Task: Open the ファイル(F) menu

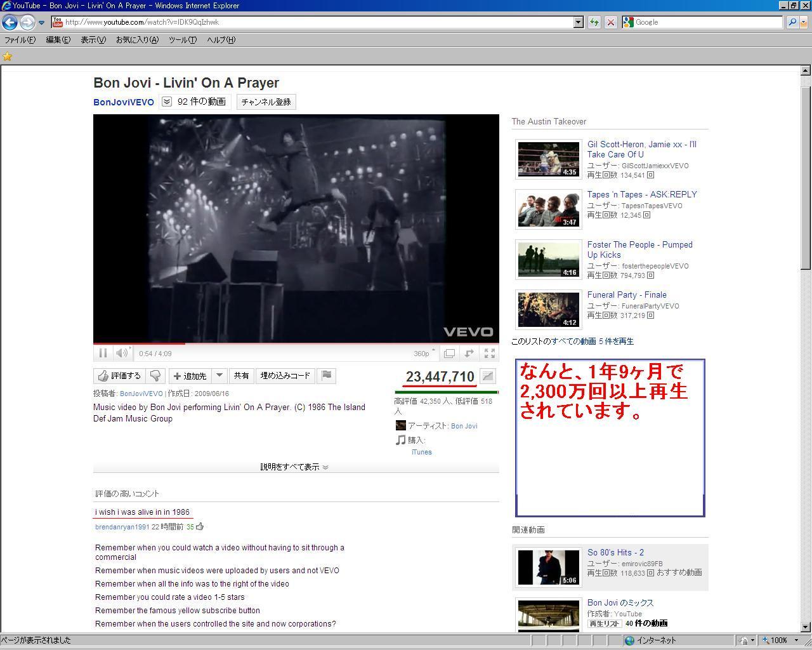Action: coord(20,40)
